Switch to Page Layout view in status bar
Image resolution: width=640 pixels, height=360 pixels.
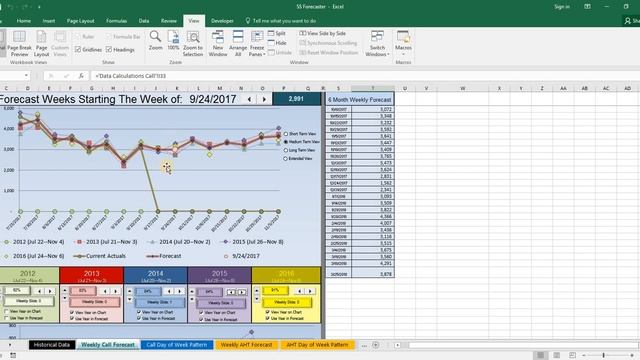(x=556, y=355)
